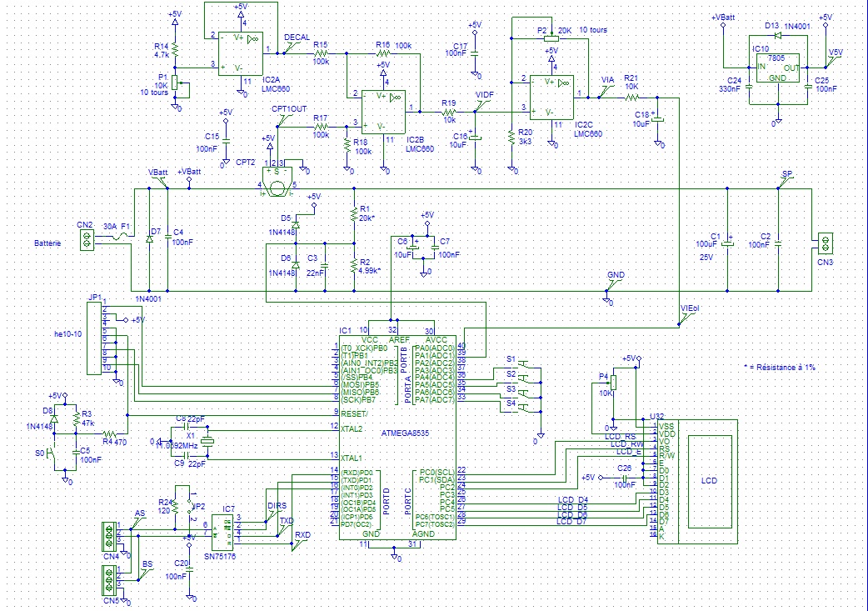
Task: Click the P1 10K potentiometer symbol
Action: pos(175,83)
